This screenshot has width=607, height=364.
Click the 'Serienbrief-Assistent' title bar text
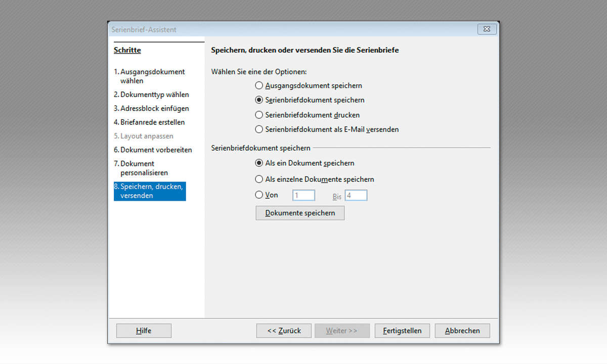(x=144, y=30)
